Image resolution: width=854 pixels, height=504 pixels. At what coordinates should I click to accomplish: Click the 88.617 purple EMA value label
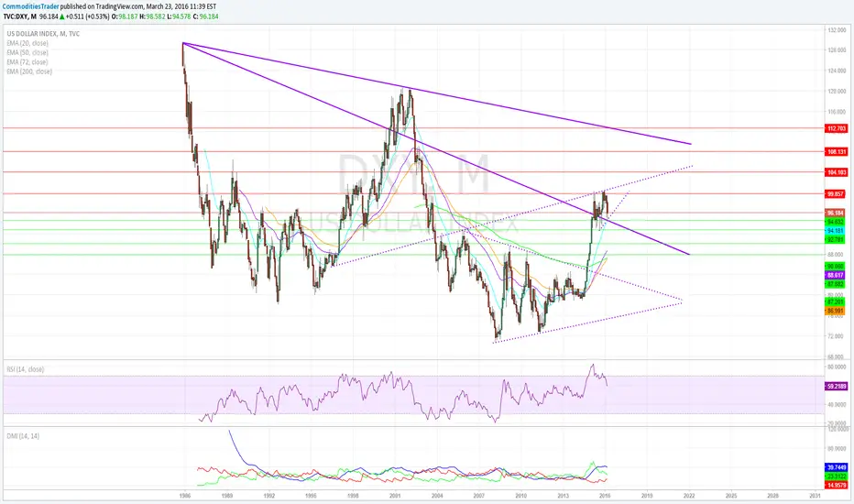[x=836, y=276]
